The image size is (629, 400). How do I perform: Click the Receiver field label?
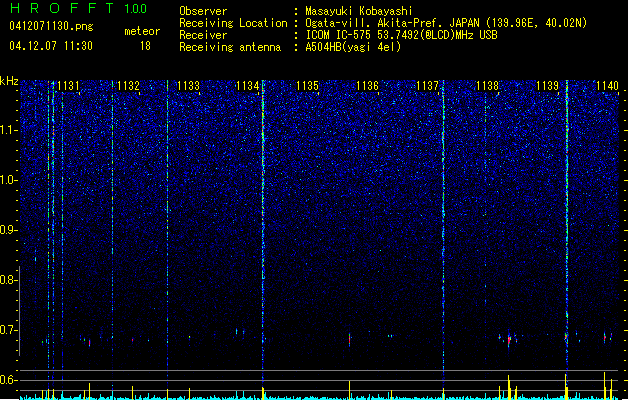(x=203, y=35)
